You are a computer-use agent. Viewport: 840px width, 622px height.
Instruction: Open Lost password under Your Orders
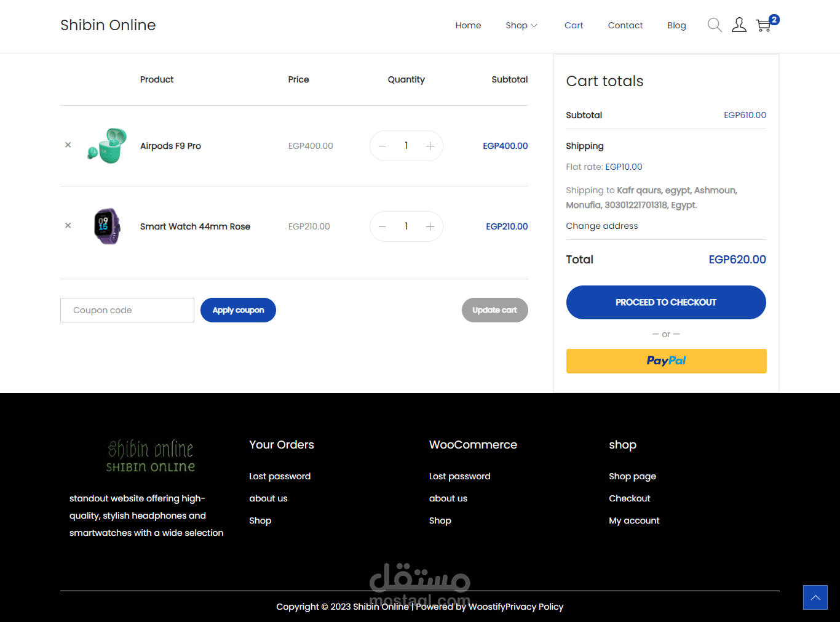[x=280, y=476]
